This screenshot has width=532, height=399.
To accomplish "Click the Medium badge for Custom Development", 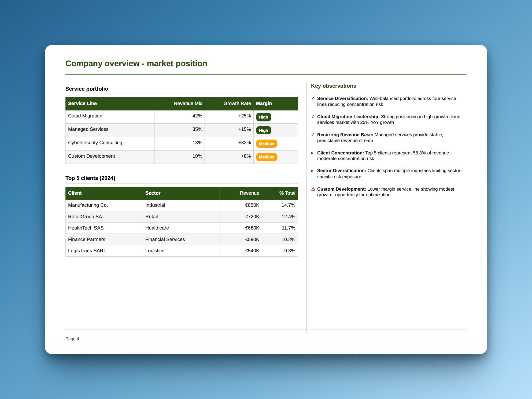I will point(266,157).
